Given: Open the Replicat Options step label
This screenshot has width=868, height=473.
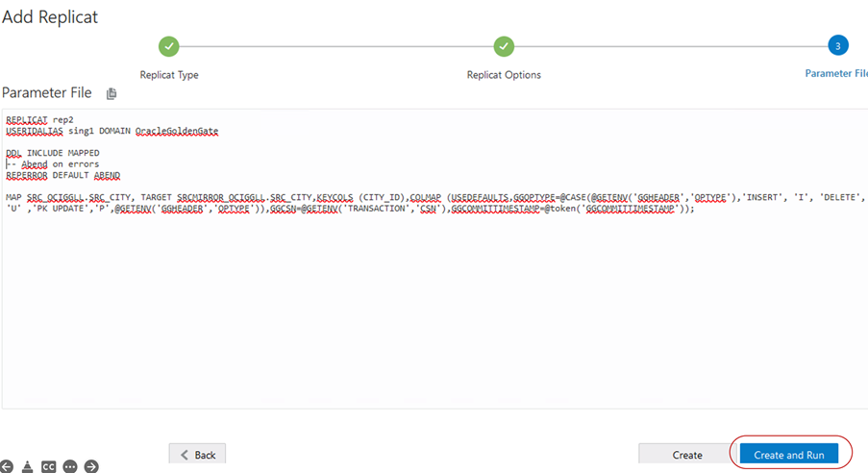Looking at the screenshot, I should 504,75.
